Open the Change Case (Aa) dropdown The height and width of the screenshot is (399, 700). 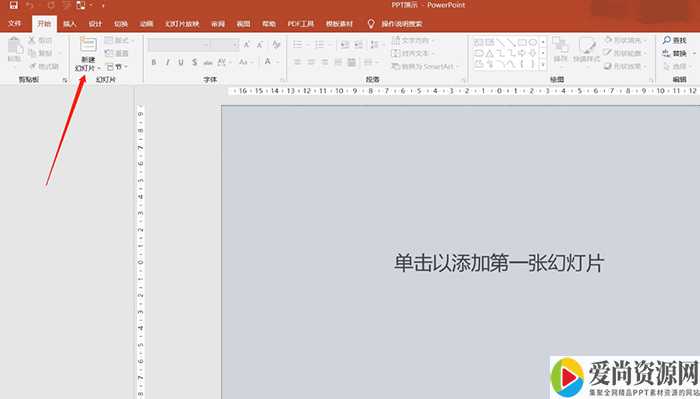click(x=245, y=62)
